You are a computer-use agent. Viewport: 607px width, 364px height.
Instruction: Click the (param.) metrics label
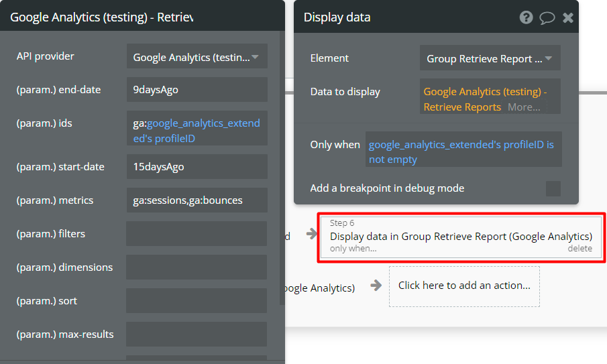[x=55, y=200]
